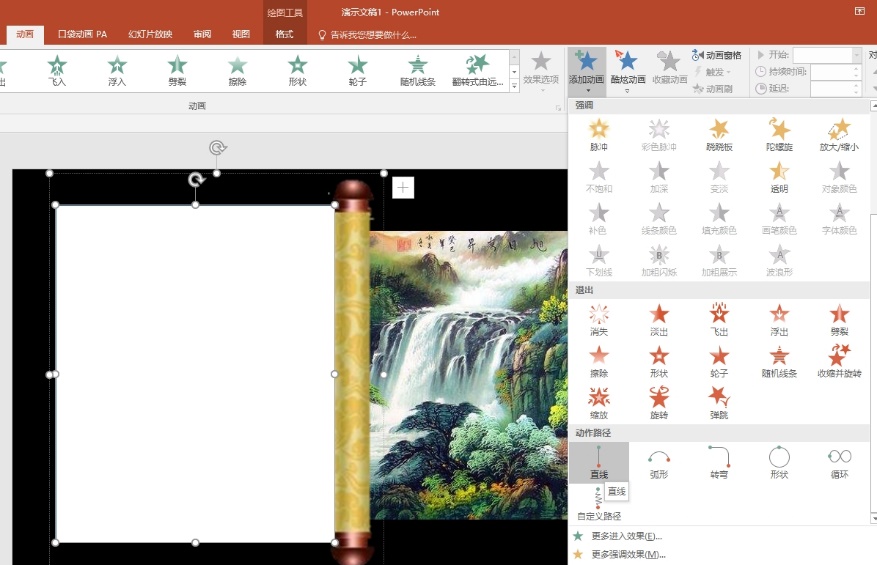Apply the 擦除 (Wipe) entrance animation in ribbon gallery
This screenshot has width=877, height=565.
(x=237, y=71)
